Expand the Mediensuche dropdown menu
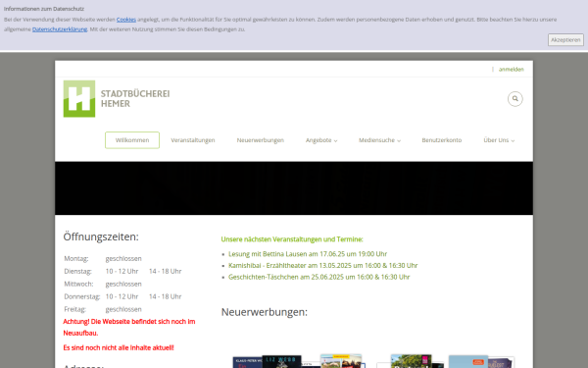 tap(379, 140)
